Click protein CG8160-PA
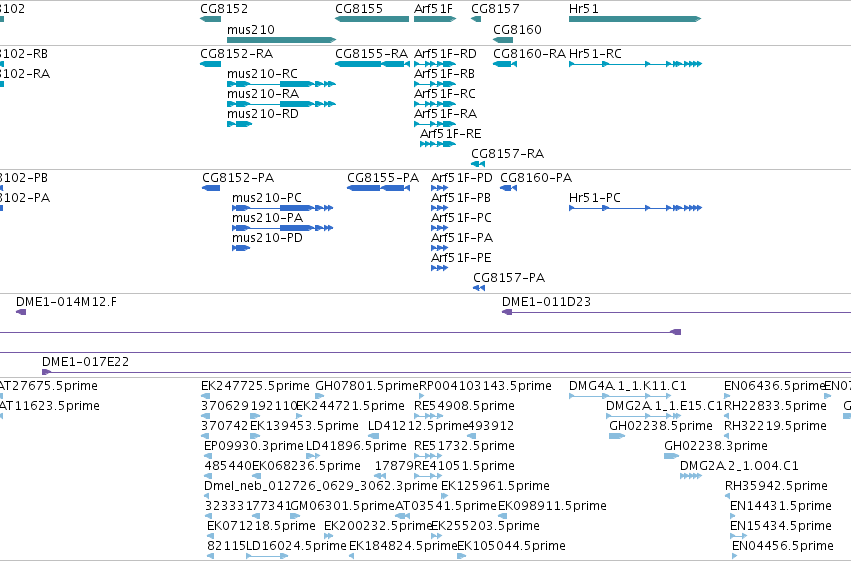This screenshot has height=561, width=851. point(509,188)
